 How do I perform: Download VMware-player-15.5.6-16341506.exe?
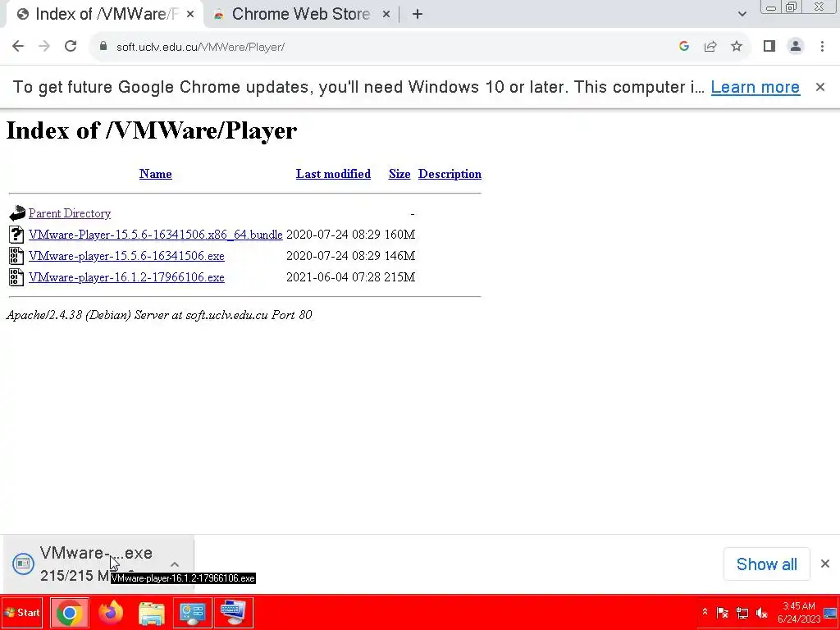[126, 256]
